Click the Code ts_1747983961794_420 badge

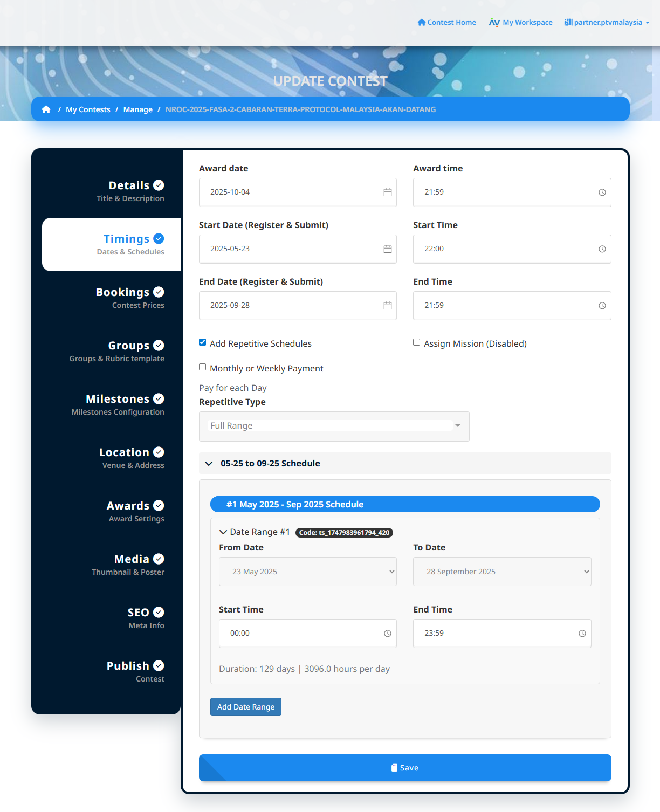pos(344,533)
